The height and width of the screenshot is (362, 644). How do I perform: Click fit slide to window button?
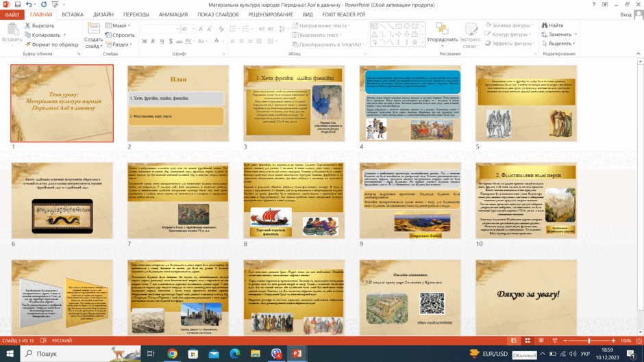639,341
